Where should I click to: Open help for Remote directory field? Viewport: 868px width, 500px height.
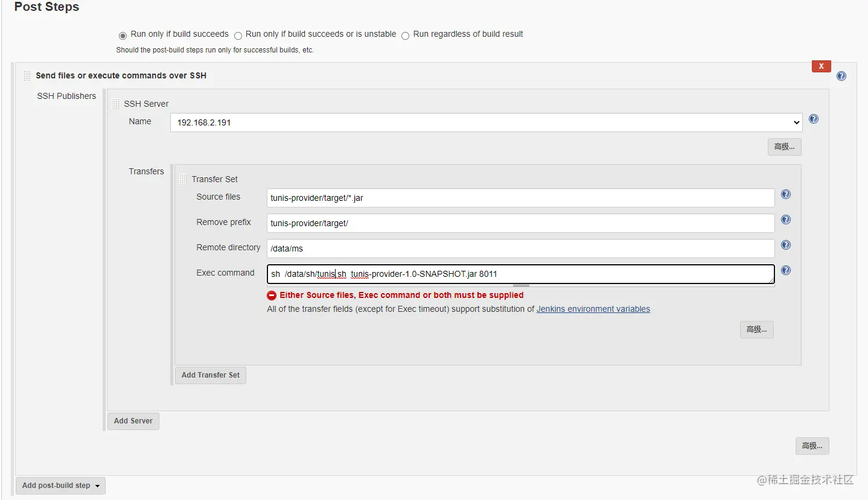pyautogui.click(x=786, y=245)
